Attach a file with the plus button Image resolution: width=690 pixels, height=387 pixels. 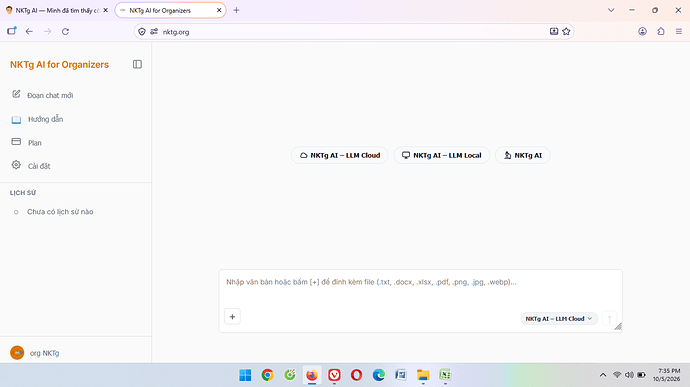232,317
